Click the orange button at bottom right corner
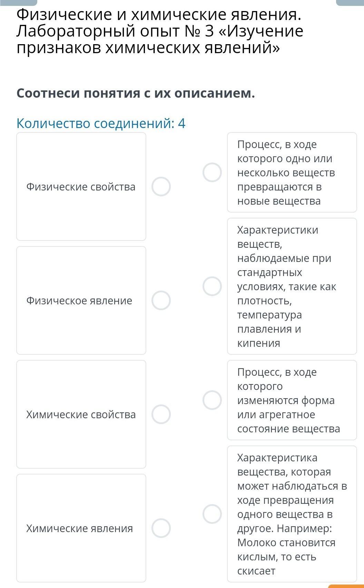The height and width of the screenshot is (588, 364). tap(346, 586)
